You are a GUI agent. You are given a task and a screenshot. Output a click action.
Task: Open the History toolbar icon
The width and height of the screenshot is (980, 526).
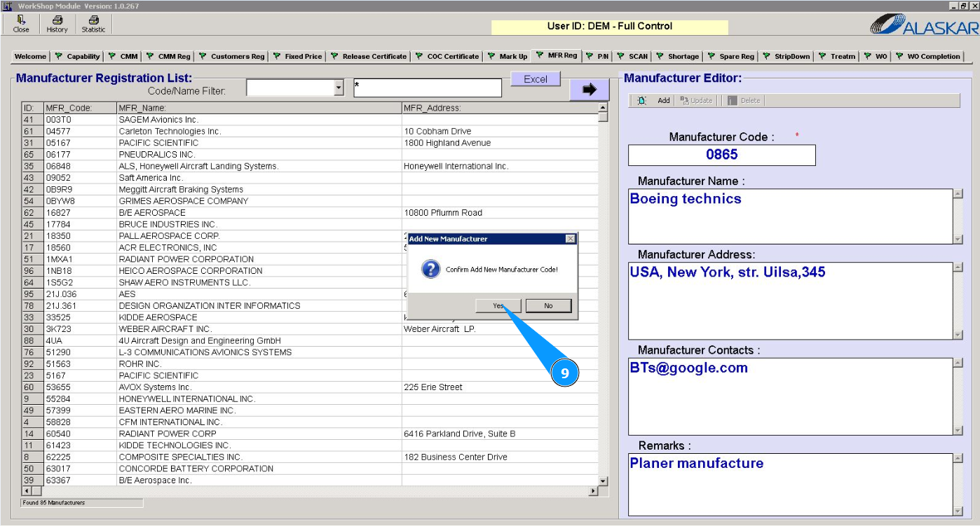click(x=57, y=25)
